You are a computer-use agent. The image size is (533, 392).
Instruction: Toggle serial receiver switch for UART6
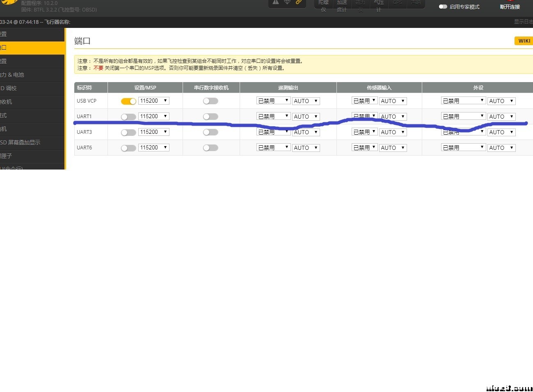[210, 148]
